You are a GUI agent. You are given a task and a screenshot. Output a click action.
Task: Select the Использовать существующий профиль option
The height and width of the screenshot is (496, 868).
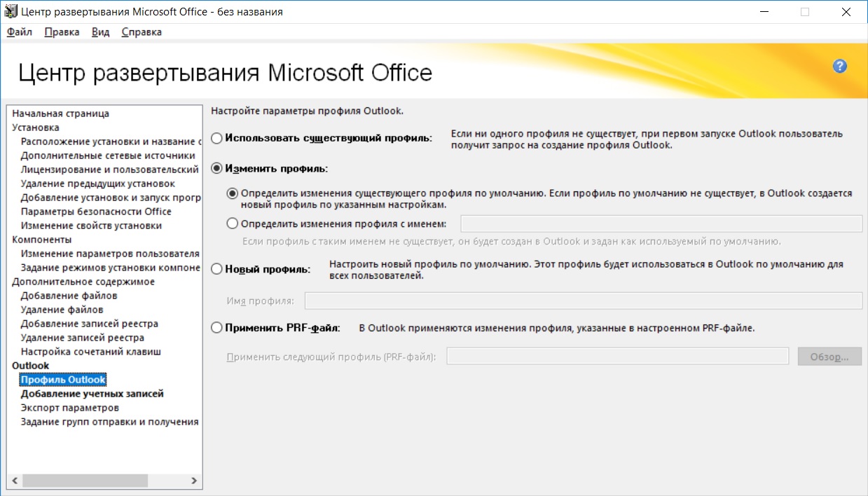coord(216,137)
